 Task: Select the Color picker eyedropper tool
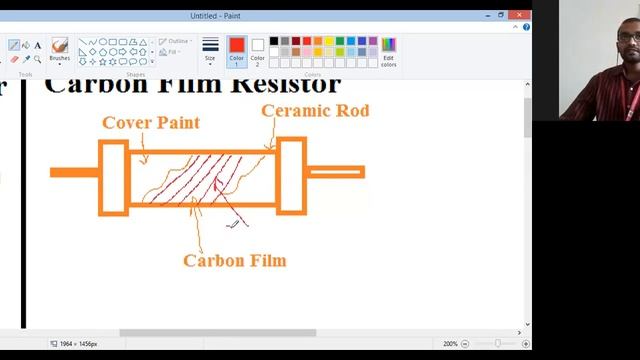26,60
